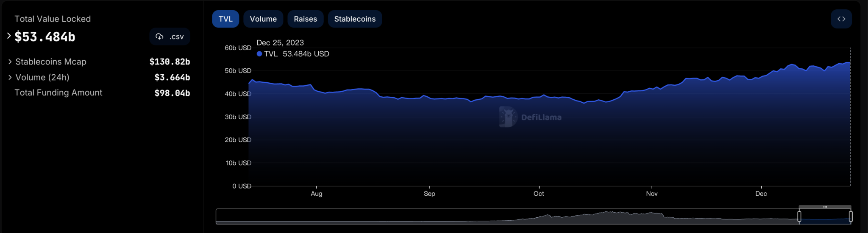Click the 10b USD y-axis label

pos(239,163)
